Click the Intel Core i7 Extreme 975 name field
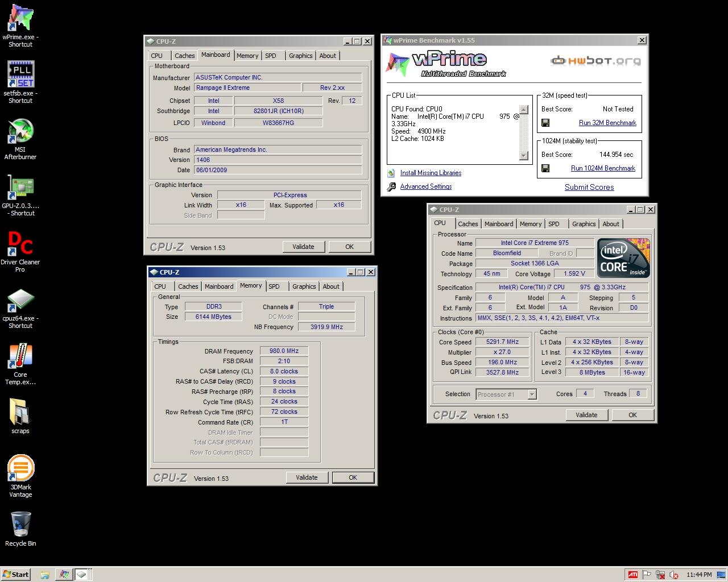This screenshot has height=582, width=728. [535, 243]
